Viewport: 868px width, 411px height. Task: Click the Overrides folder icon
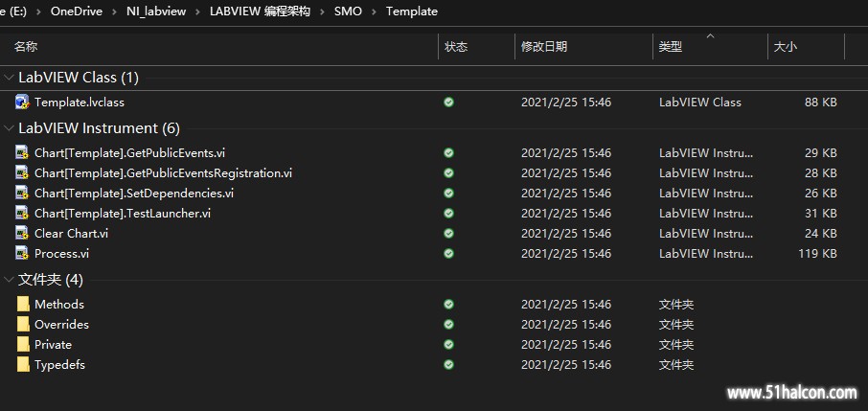pyautogui.click(x=23, y=324)
